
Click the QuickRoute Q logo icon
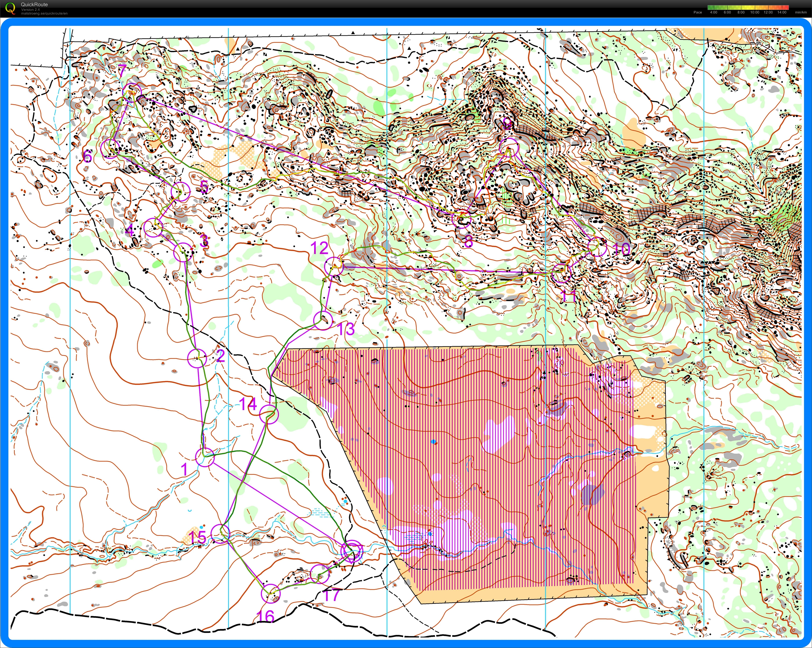[x=10, y=8]
